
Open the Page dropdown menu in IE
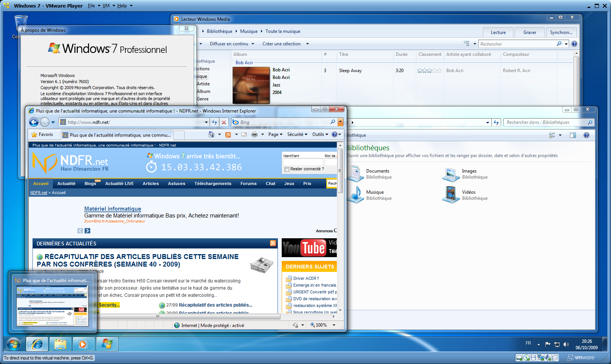[275, 134]
